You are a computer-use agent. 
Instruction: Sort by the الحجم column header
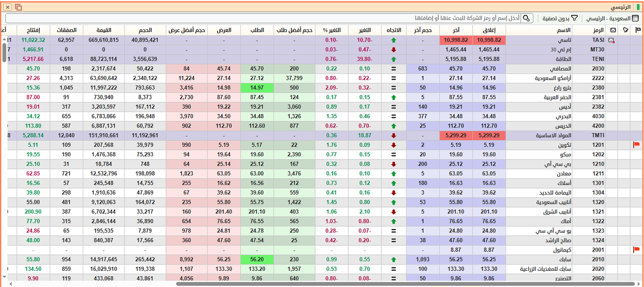[145, 30]
